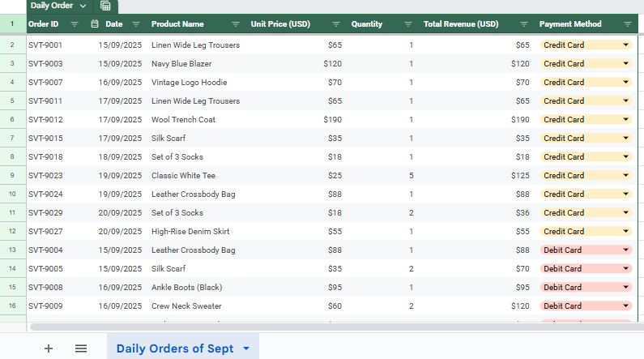
Task: Select Vintage Logo Hoodie cell
Action: coord(190,82)
